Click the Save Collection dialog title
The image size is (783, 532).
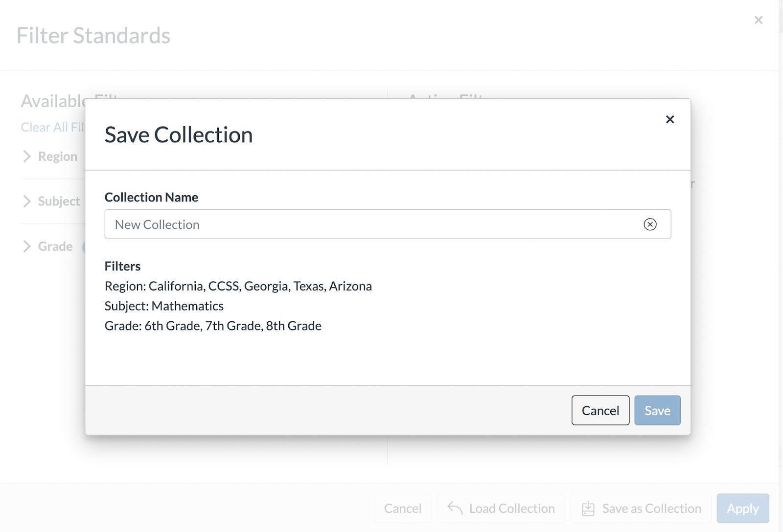(x=179, y=135)
